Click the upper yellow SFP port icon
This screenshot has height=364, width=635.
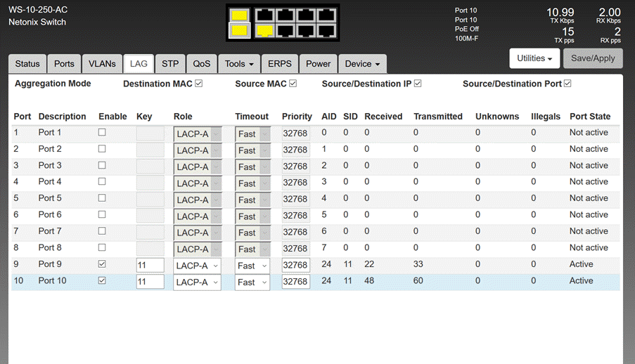click(239, 15)
